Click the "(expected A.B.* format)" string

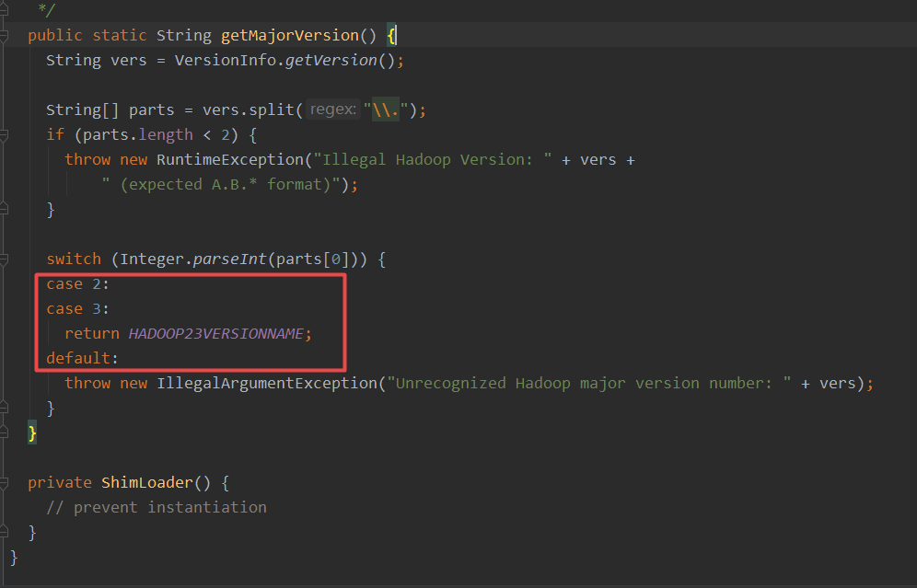(x=220, y=185)
